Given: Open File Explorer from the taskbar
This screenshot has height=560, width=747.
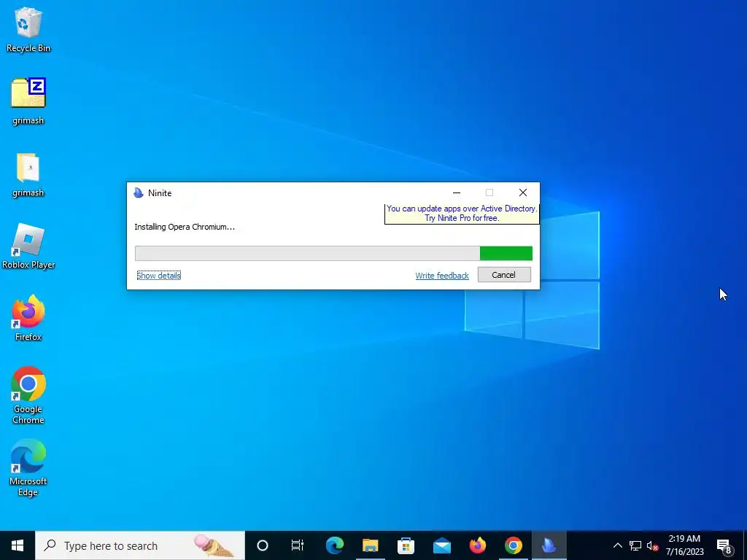Looking at the screenshot, I should tap(370, 545).
